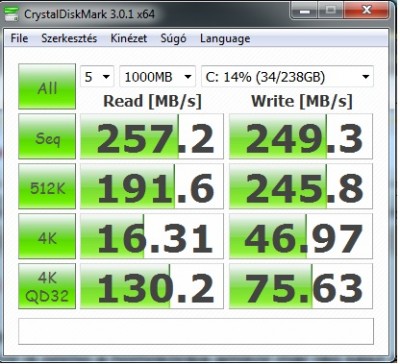Image resolution: width=400 pixels, height=364 pixels.
Task: Click the Write [MB/s] column header
Action: click(301, 101)
